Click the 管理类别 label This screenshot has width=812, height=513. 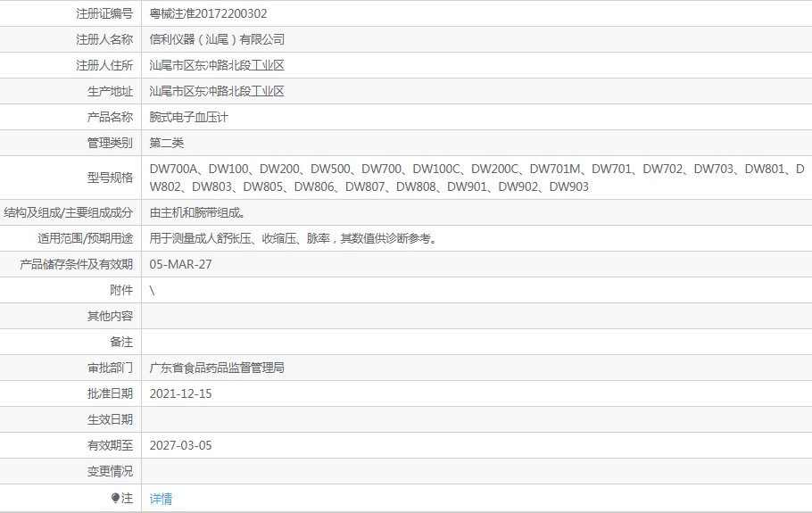coord(111,143)
